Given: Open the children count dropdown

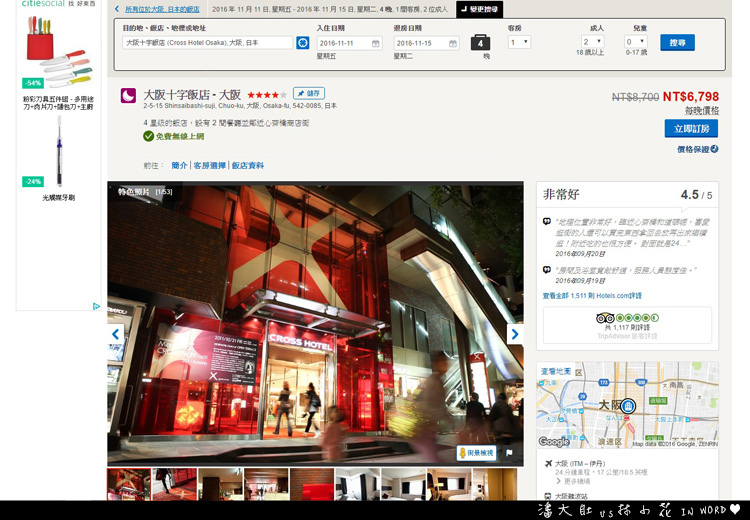Looking at the screenshot, I should click(636, 42).
